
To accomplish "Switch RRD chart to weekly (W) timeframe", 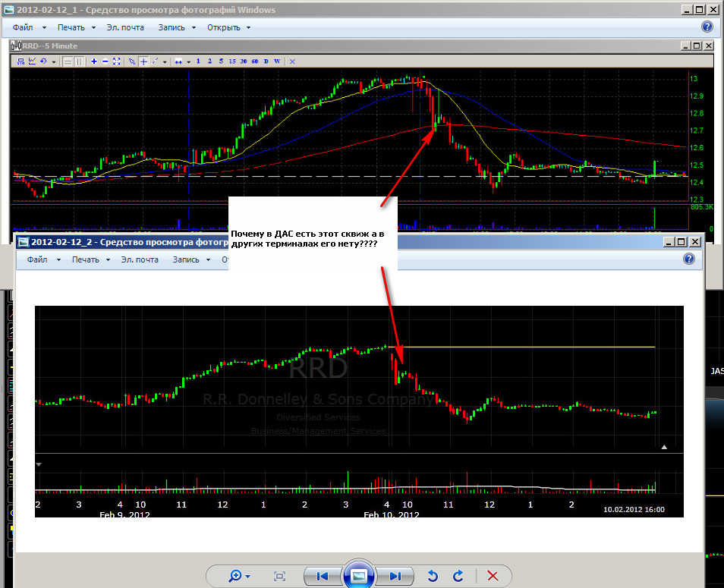I will (277, 61).
